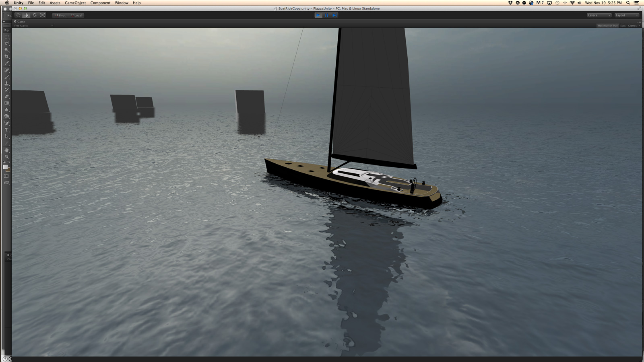644x362 pixels.
Task: Open Wi-Fi status menu
Action: (572, 3)
